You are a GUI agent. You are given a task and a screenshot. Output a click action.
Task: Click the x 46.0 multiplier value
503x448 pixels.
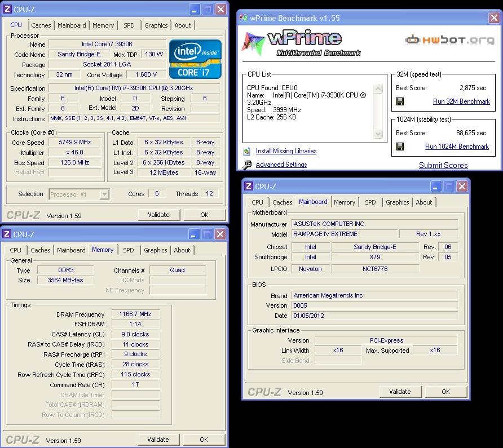tap(75, 152)
